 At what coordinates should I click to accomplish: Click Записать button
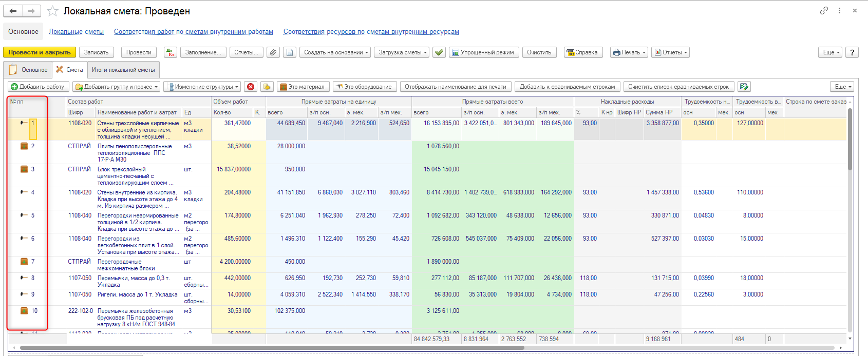pos(97,52)
